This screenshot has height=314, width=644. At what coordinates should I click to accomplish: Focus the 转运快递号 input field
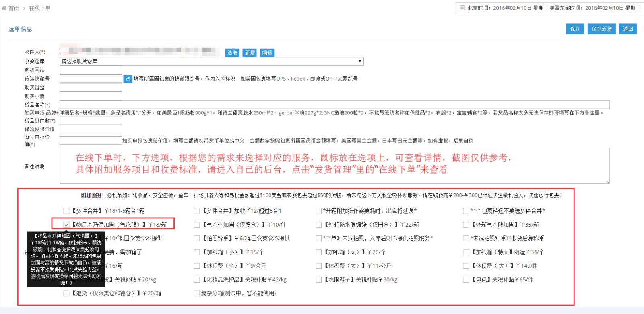pos(91,79)
